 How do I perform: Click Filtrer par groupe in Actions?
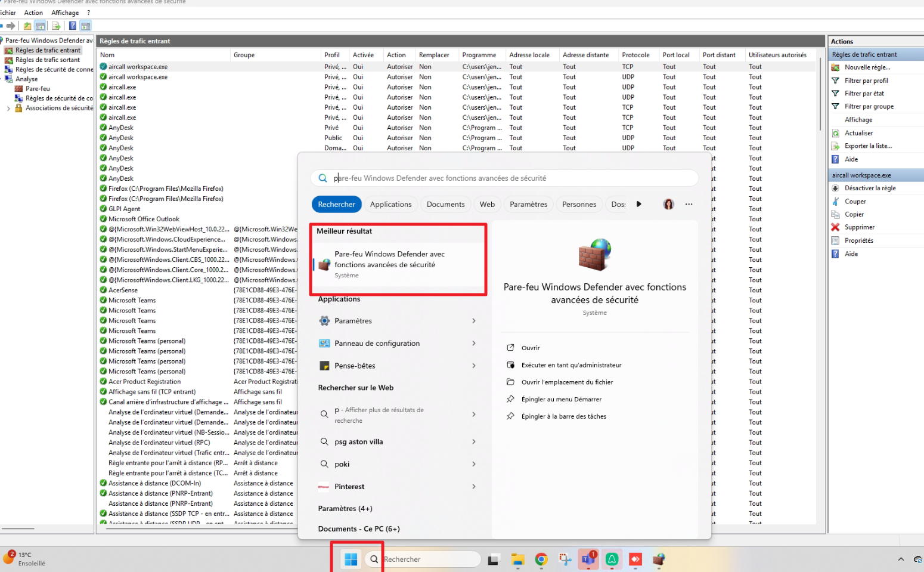point(869,107)
